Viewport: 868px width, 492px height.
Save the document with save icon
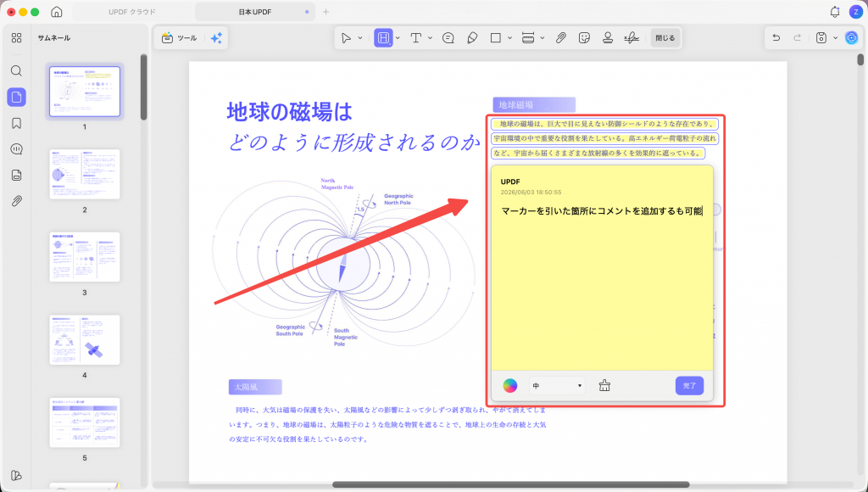tap(821, 37)
